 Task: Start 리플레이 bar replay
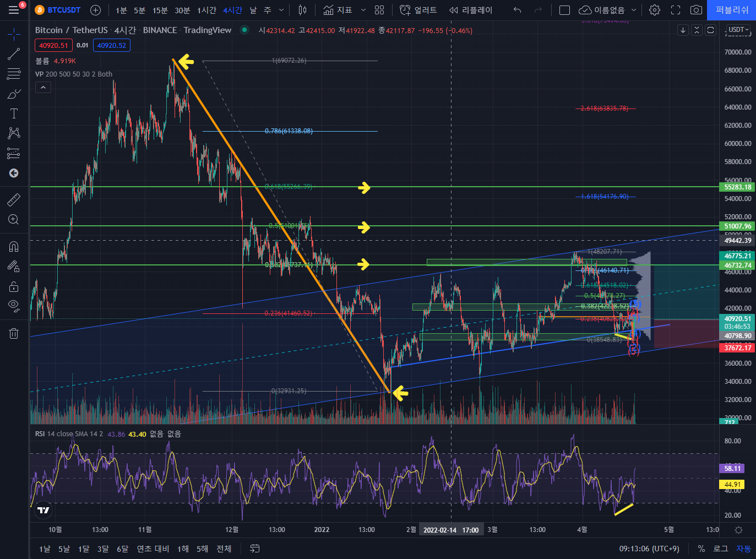pos(471,10)
